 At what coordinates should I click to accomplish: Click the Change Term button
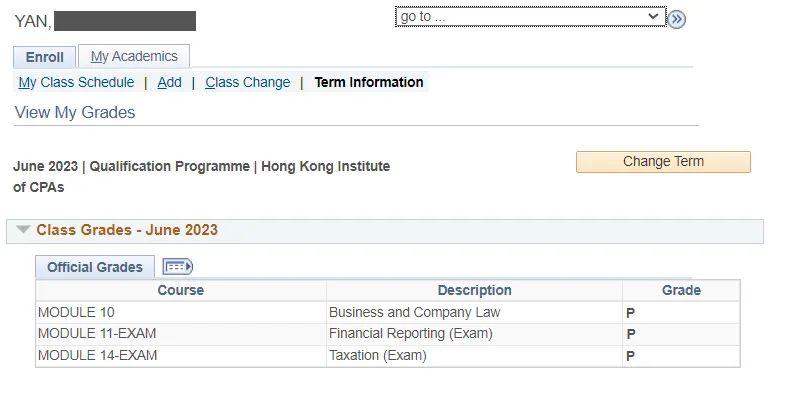[x=663, y=162]
